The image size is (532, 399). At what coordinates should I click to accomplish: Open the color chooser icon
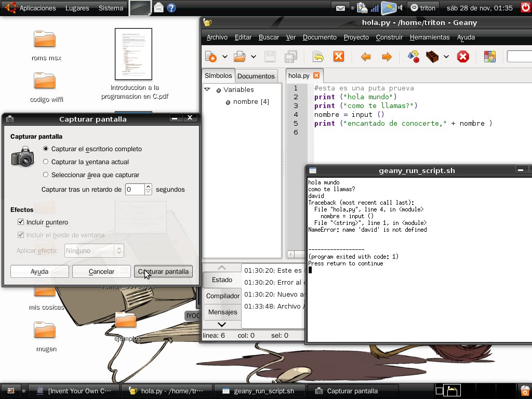click(490, 57)
